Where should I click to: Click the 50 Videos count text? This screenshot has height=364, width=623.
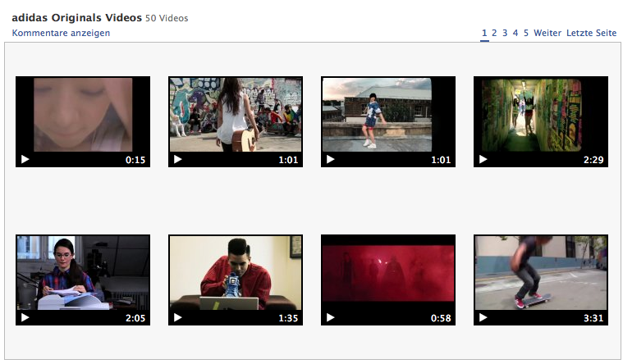pyautogui.click(x=167, y=18)
